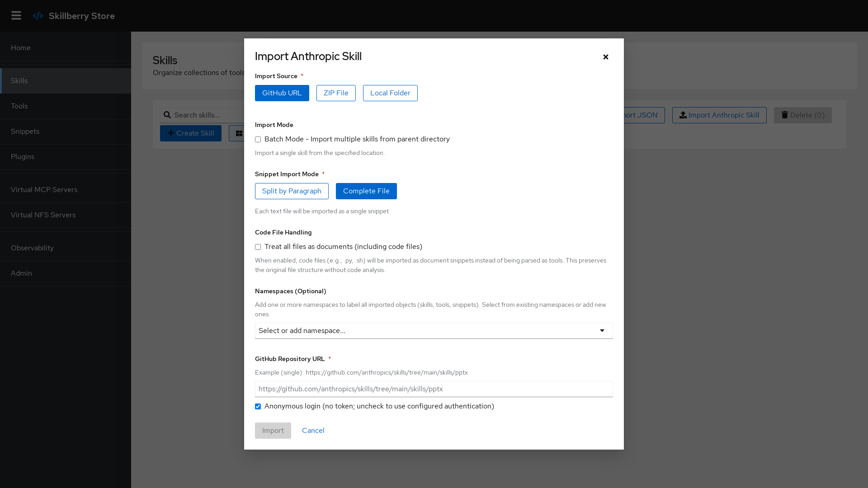Click the Snippet Import Mode label
The height and width of the screenshot is (488, 868).
[287, 174]
